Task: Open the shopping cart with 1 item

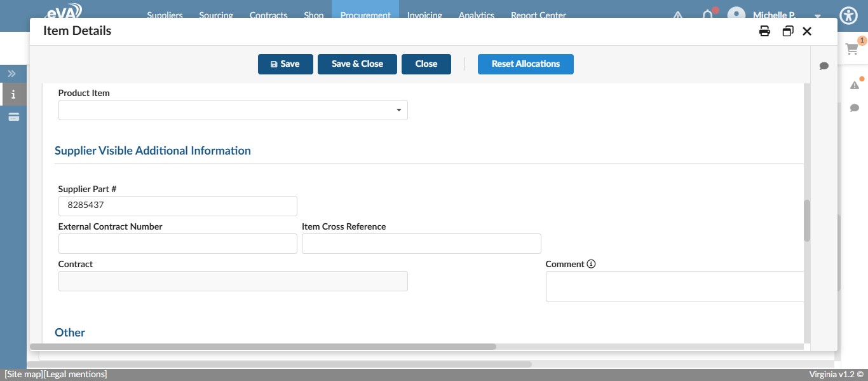Action: click(852, 49)
